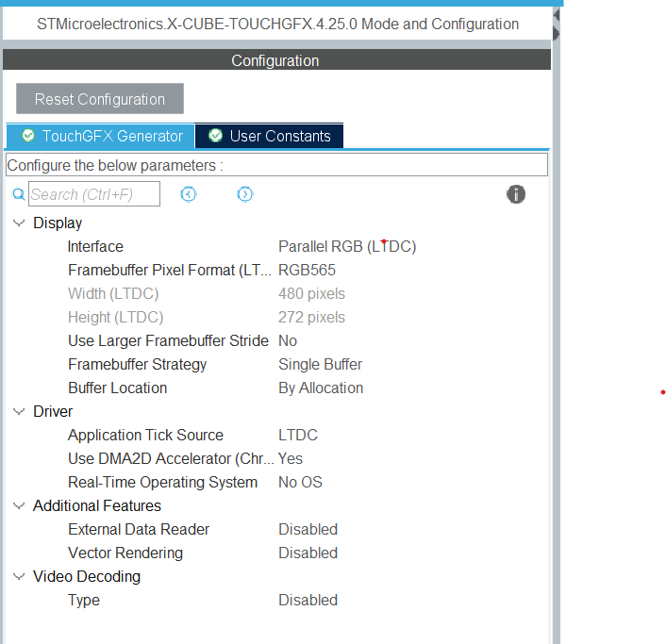Open Interface dropdown showing Parallel RGB (LTDC)

click(347, 247)
